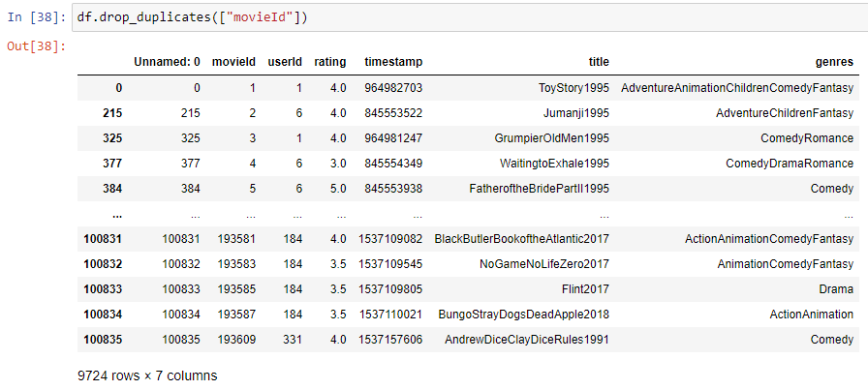Click the Drama genres cell
This screenshot has width=868, height=390.
[x=836, y=289]
